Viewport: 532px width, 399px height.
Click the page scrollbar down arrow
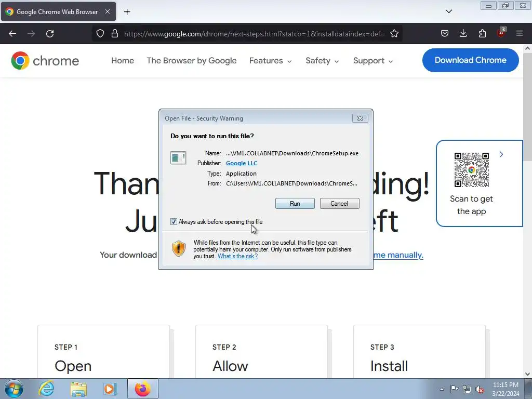click(528, 374)
